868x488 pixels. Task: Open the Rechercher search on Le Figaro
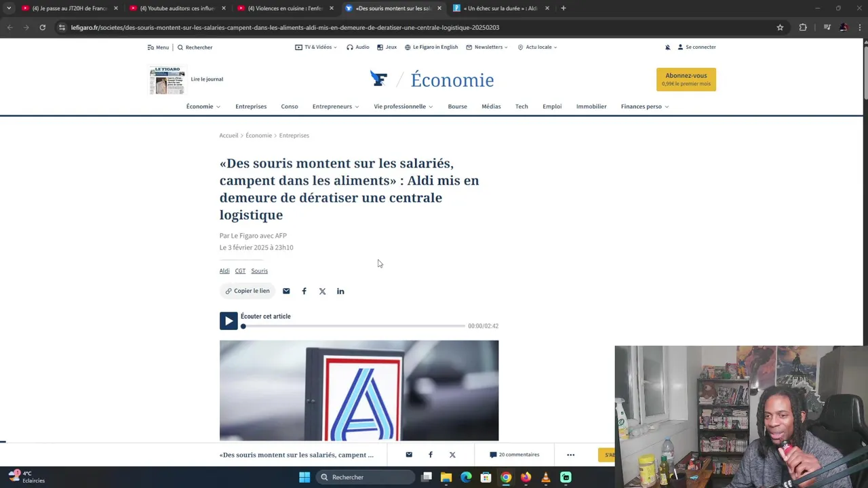(195, 47)
